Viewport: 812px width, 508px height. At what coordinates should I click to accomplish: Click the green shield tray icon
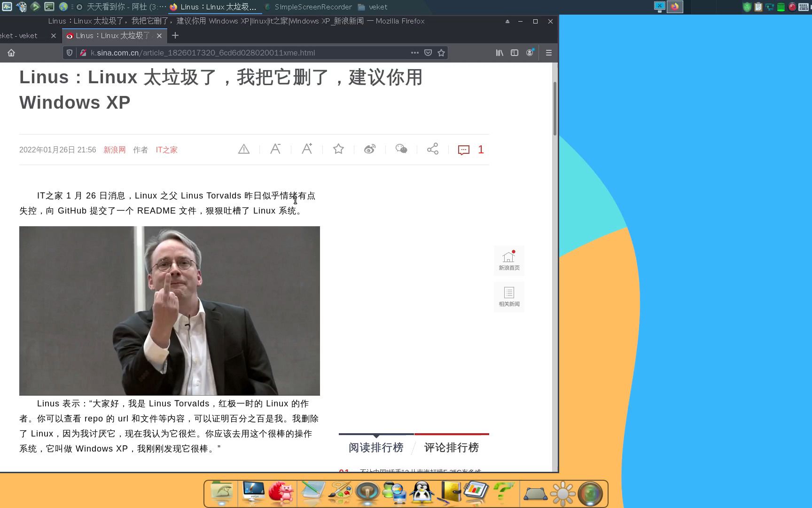(747, 7)
